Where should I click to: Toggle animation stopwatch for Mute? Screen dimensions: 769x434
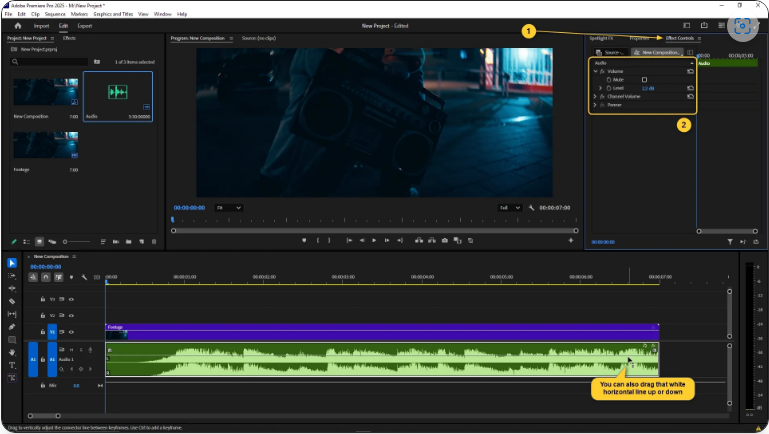click(x=609, y=80)
